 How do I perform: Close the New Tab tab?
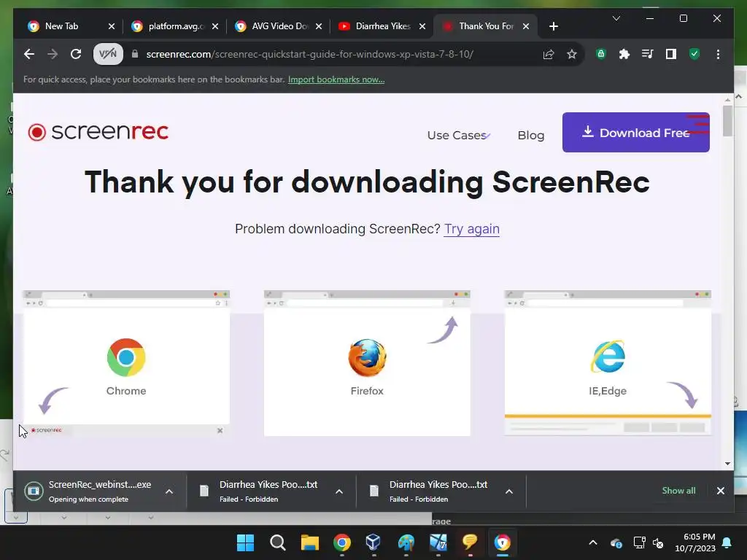coord(112,26)
